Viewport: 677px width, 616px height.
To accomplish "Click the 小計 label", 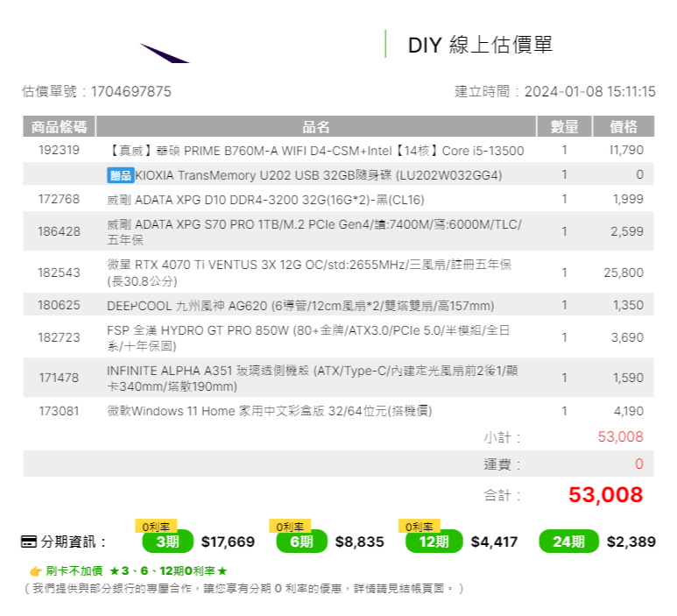I will [x=502, y=437].
